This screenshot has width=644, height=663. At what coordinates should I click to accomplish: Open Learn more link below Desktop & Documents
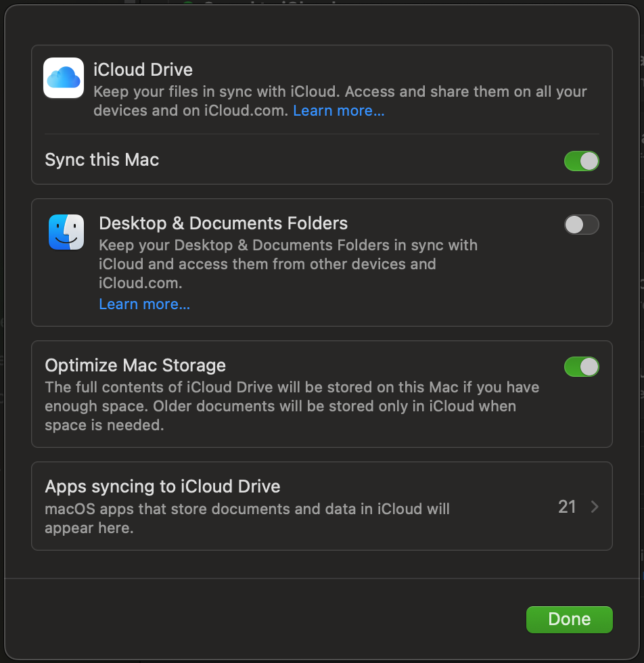tap(144, 304)
